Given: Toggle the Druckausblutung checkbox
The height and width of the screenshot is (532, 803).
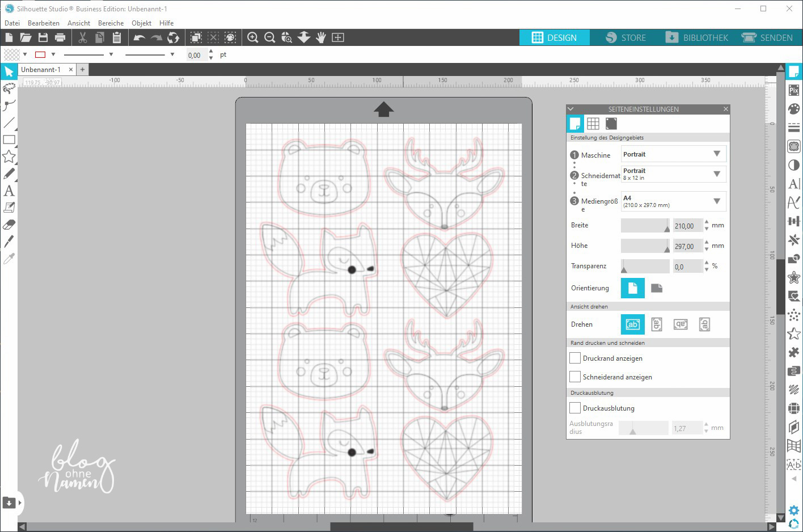Looking at the screenshot, I should (575, 408).
